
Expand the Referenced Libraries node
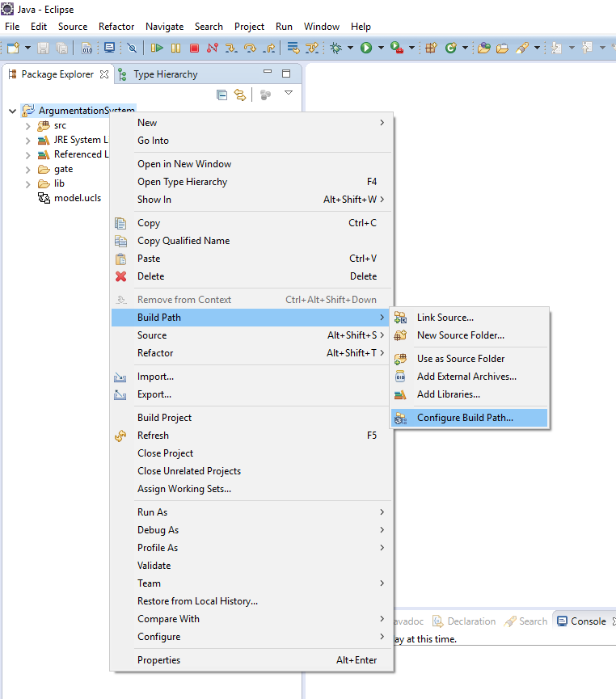[27, 156]
